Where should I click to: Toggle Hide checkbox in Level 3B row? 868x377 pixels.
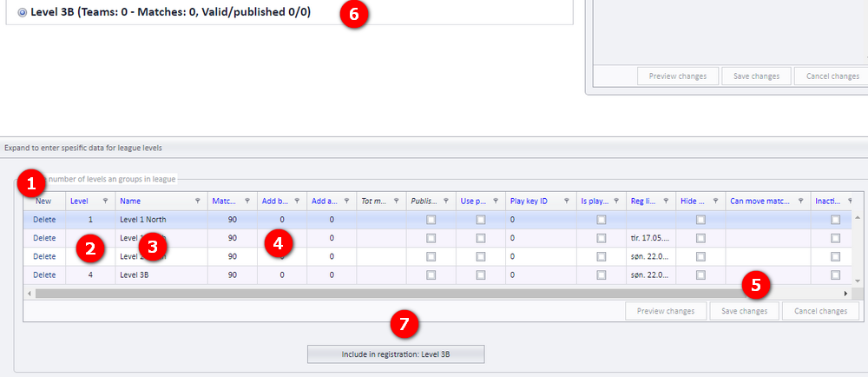point(700,274)
